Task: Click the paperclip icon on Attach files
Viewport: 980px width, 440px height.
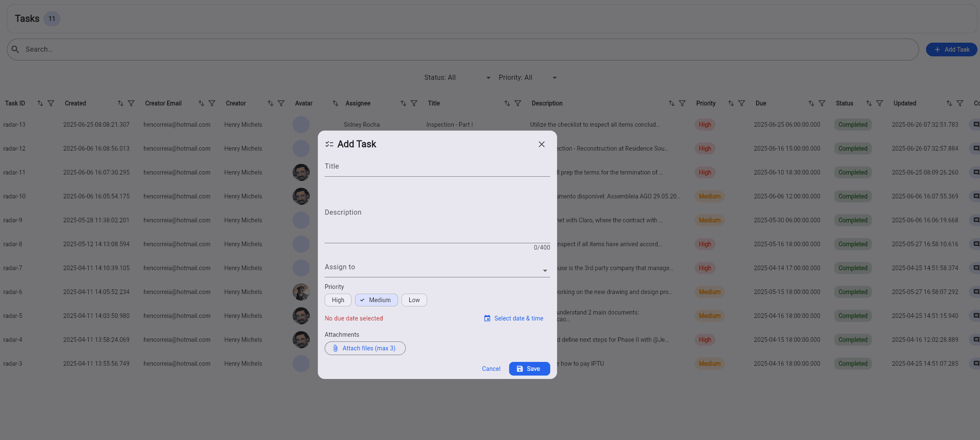Action: coord(336,348)
